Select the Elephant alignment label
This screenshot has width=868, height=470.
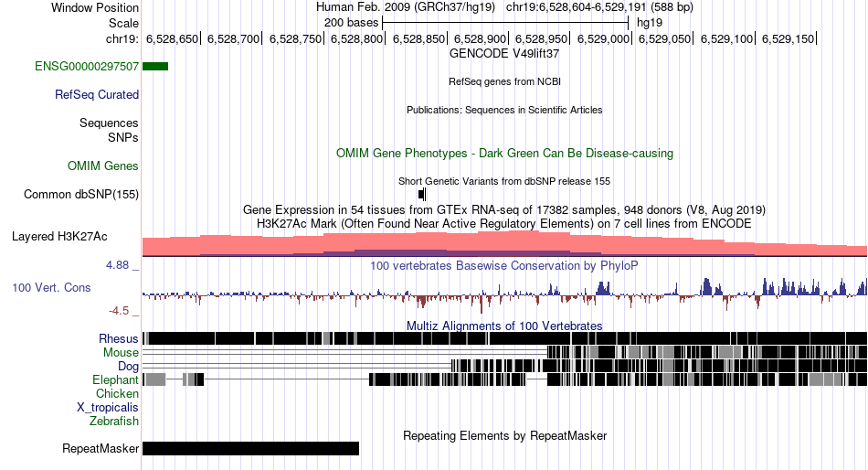pos(115,380)
